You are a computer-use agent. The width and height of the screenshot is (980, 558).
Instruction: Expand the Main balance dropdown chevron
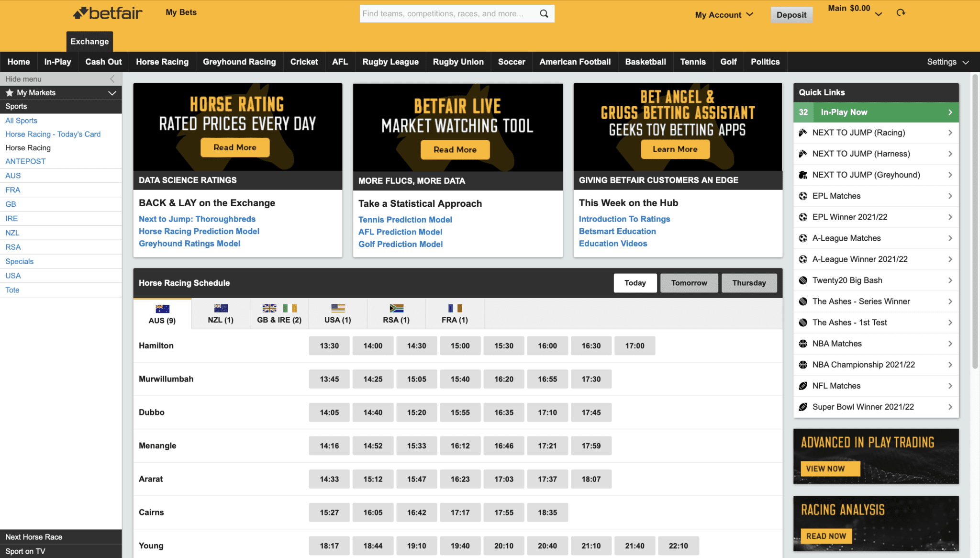[879, 14]
